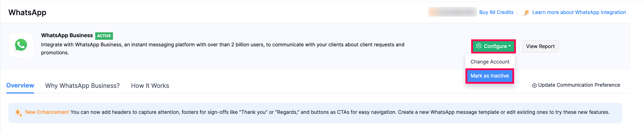The height and width of the screenshot is (131, 644).
Task: Click the lightbulb icon beside Learn more
Action: 526,13
